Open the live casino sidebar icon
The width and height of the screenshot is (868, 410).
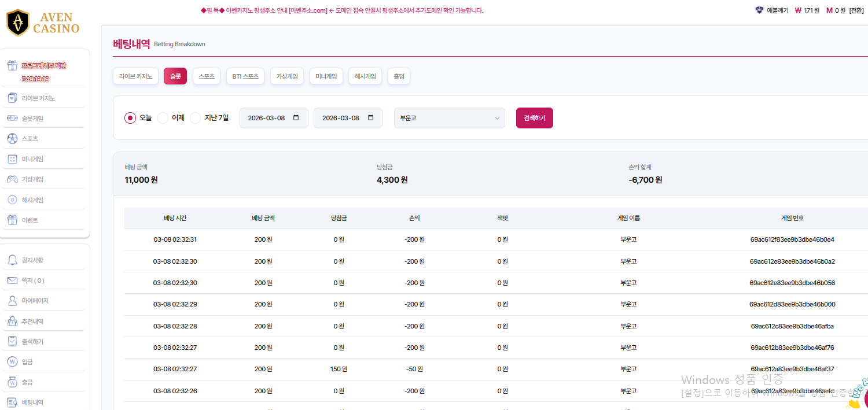(12, 98)
